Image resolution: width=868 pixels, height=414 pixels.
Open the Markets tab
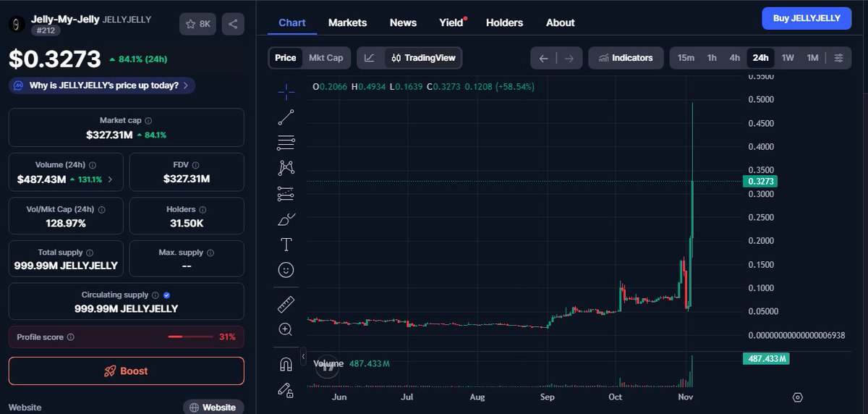347,22
